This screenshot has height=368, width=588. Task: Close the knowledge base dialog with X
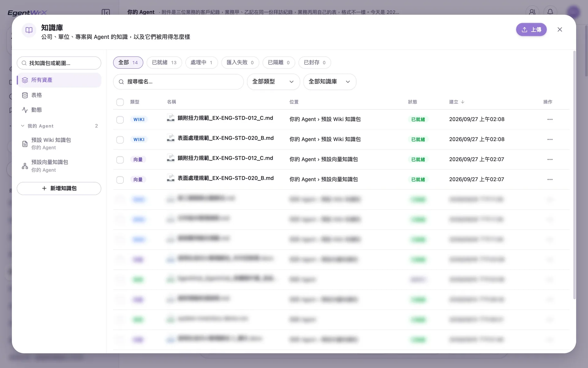point(560,29)
